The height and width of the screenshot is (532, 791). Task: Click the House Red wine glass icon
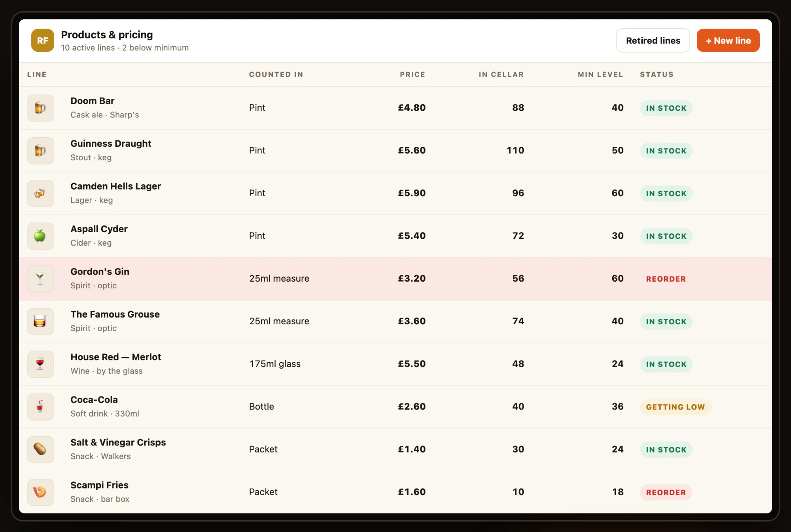pos(40,364)
